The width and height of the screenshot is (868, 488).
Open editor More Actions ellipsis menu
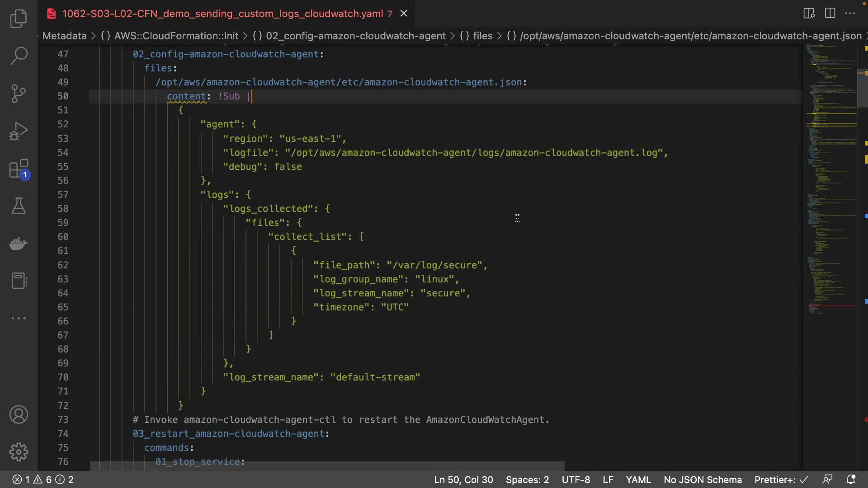(850, 13)
